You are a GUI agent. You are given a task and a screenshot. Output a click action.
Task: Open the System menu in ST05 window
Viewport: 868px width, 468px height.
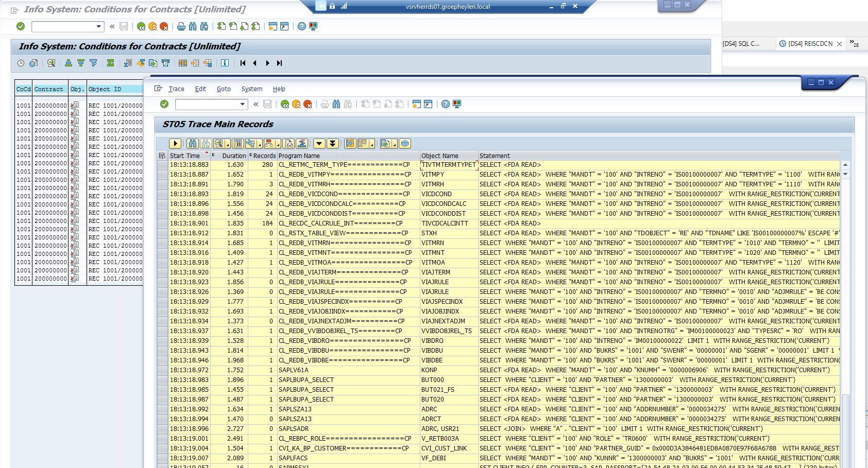(252, 89)
